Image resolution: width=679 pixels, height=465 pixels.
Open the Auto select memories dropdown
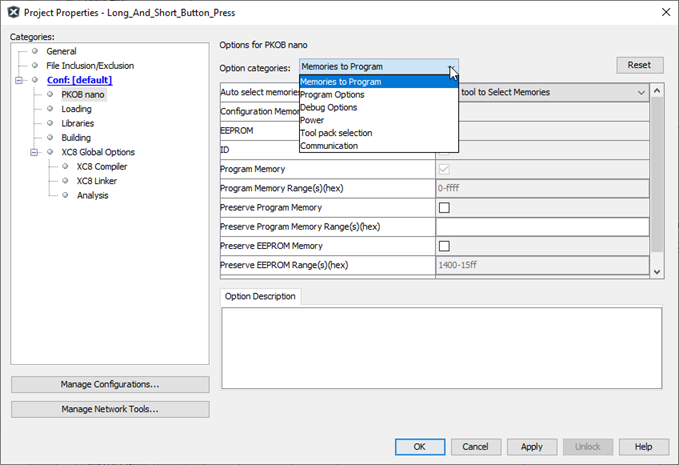tap(641, 92)
